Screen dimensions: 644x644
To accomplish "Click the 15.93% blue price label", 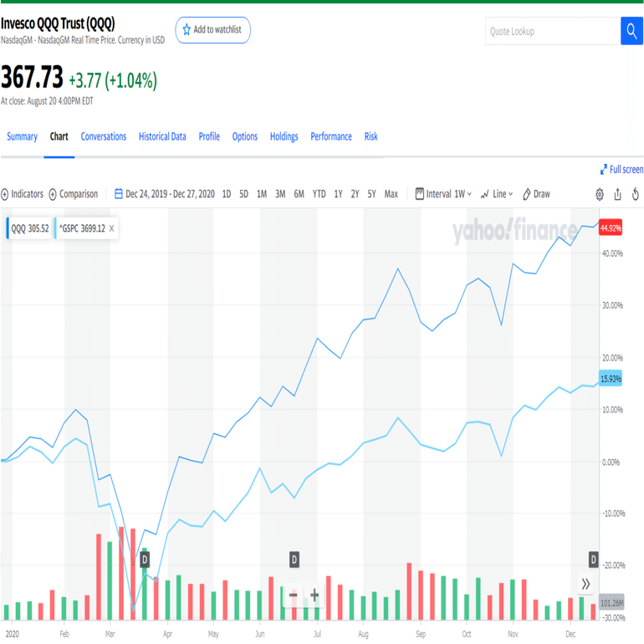I will click(611, 379).
